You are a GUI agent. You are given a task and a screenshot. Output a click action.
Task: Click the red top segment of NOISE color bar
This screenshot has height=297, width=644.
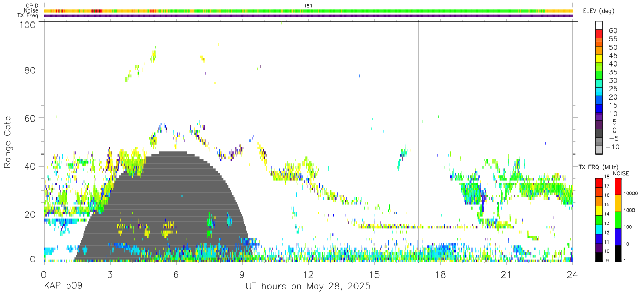[x=618, y=186]
